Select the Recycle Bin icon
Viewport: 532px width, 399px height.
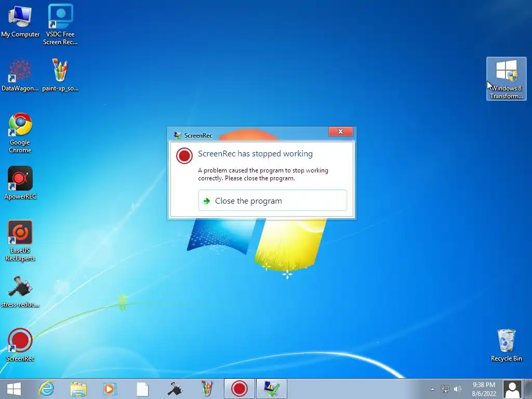pyautogui.click(x=506, y=345)
